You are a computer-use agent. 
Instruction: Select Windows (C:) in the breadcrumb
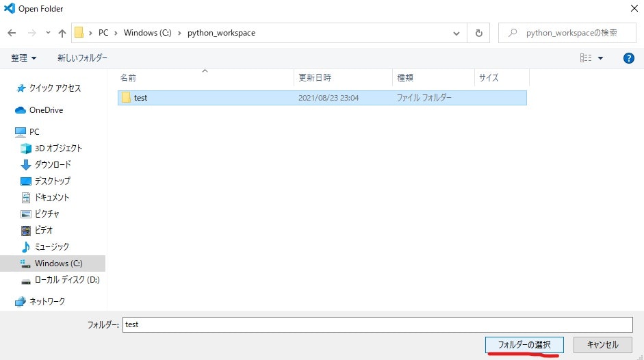[147, 33]
